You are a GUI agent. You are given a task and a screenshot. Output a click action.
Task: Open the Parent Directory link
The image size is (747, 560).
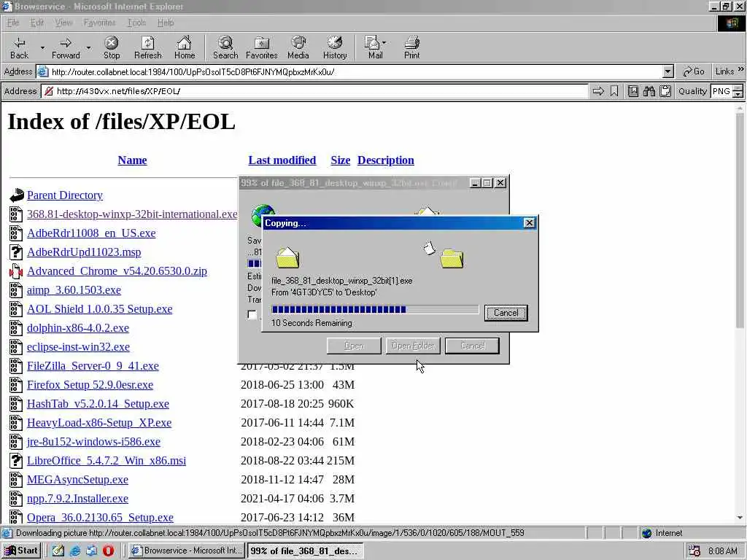click(x=65, y=195)
